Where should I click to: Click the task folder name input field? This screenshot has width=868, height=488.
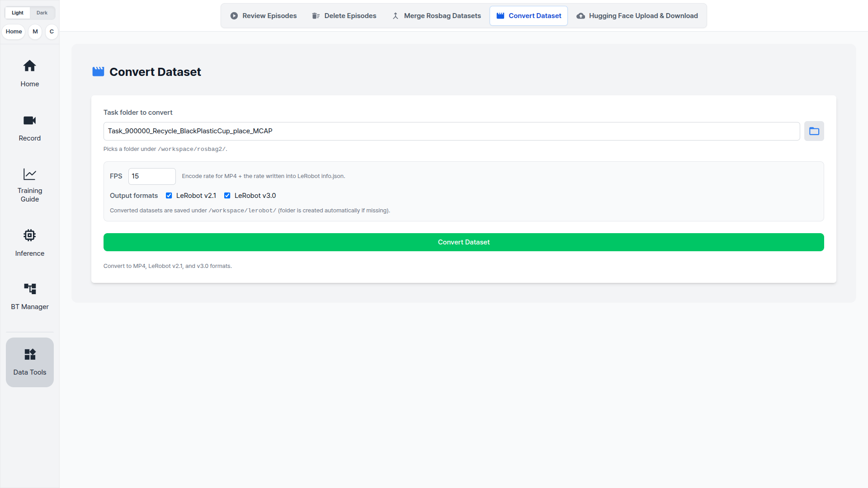coord(452,131)
